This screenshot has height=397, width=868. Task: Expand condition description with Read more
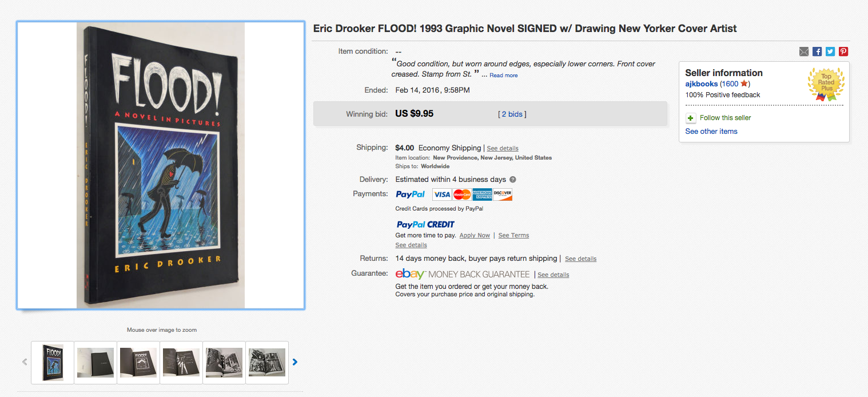503,76
